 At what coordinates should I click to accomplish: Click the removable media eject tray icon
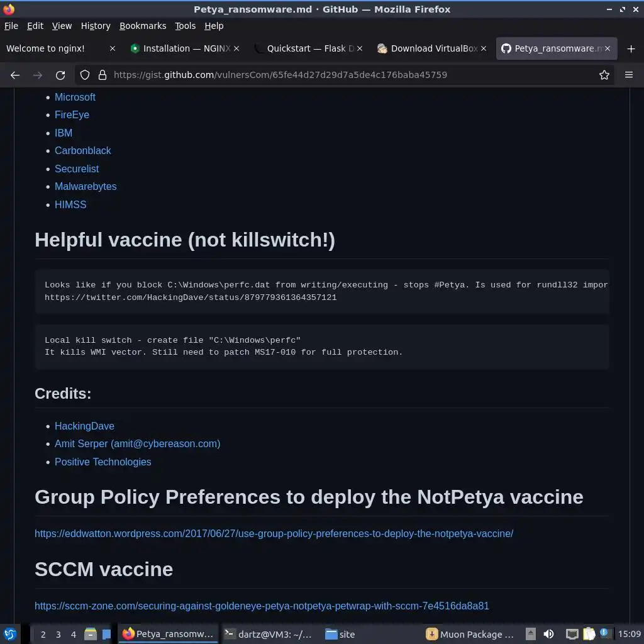click(x=531, y=634)
